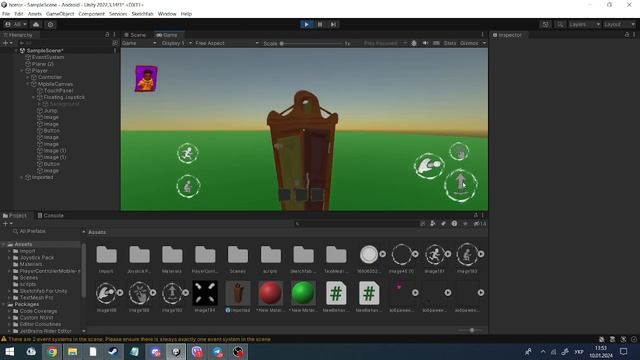Select EventSystem in the Hierarchy

(x=48, y=58)
